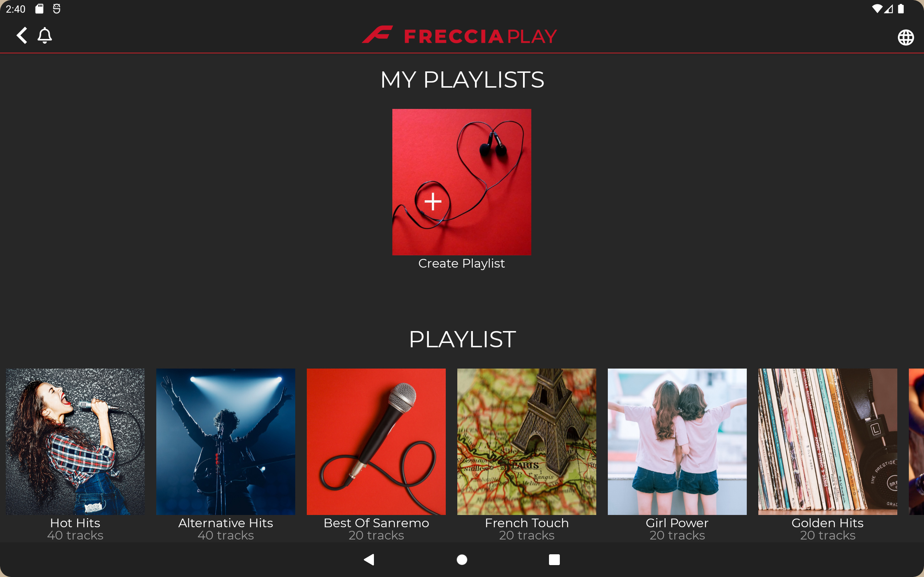Tap the back arrow icon
This screenshot has width=924, height=577.
[22, 35]
